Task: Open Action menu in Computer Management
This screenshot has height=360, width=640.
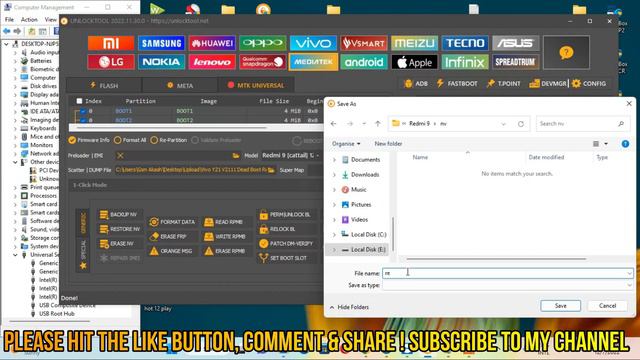Action: (29, 20)
